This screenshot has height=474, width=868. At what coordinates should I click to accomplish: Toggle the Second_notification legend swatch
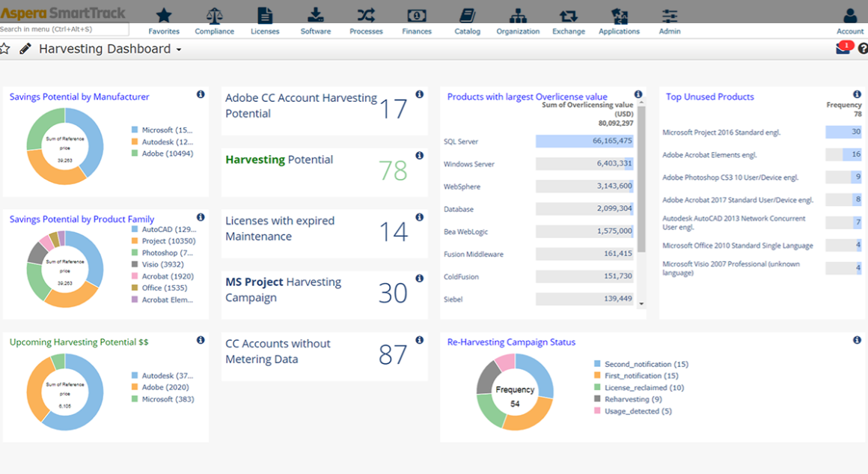[x=597, y=365]
